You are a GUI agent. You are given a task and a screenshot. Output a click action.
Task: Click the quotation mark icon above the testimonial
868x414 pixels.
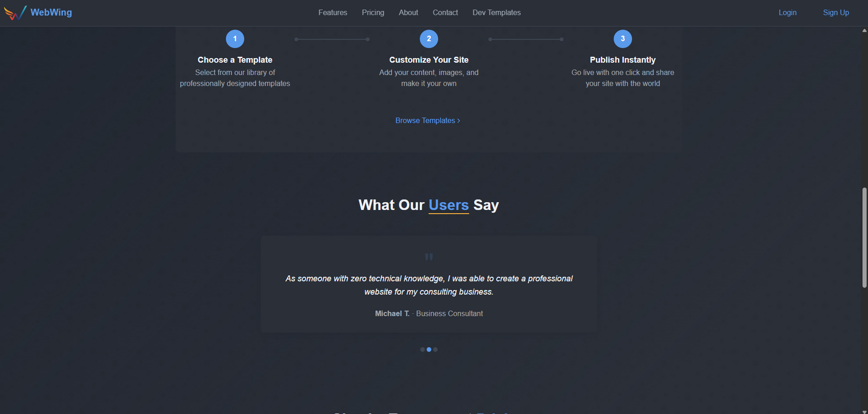[429, 257]
